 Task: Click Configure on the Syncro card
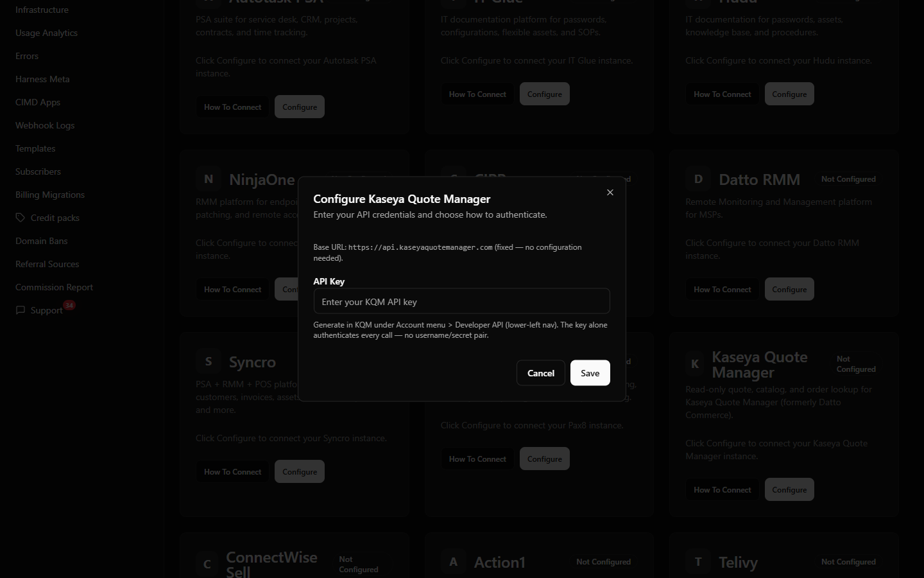(x=300, y=472)
